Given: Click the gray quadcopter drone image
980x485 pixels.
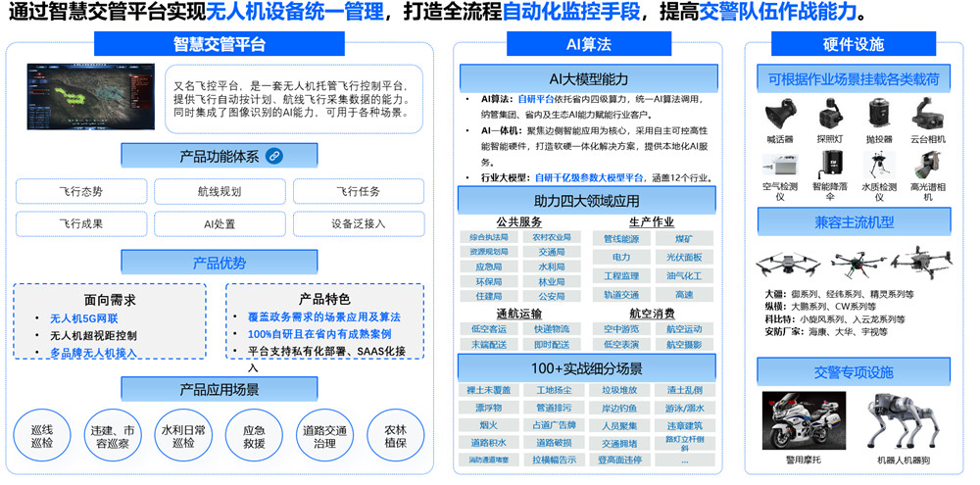Looking at the screenshot, I should (788, 265).
